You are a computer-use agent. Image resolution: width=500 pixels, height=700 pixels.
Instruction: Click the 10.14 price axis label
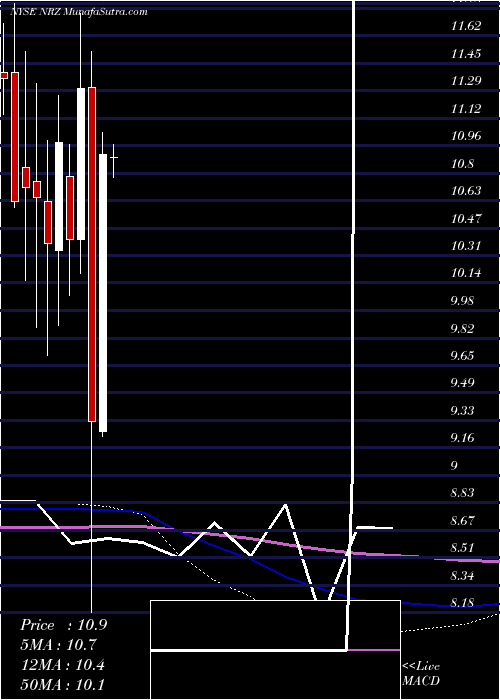click(466, 273)
